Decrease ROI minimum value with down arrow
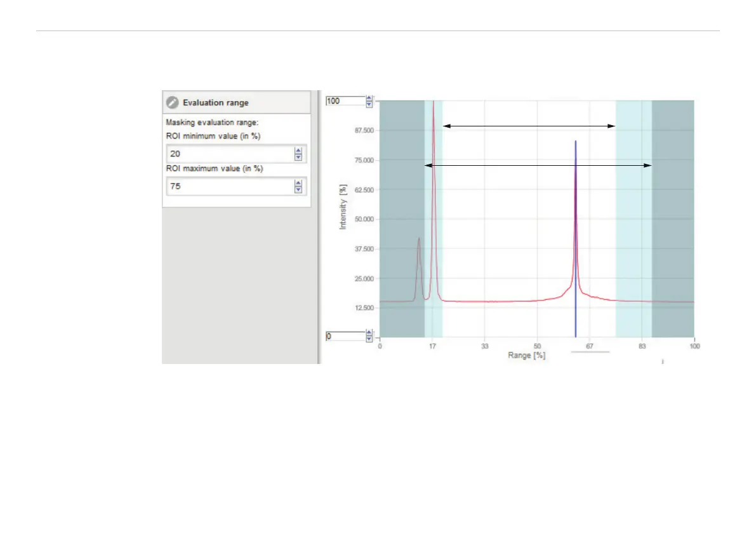The width and height of the screenshot is (756, 533). click(298, 158)
